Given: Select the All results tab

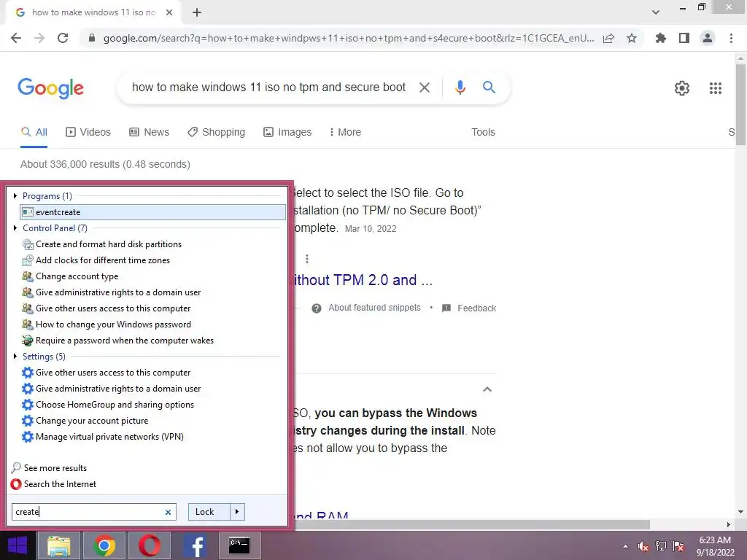Looking at the screenshot, I should [x=34, y=132].
